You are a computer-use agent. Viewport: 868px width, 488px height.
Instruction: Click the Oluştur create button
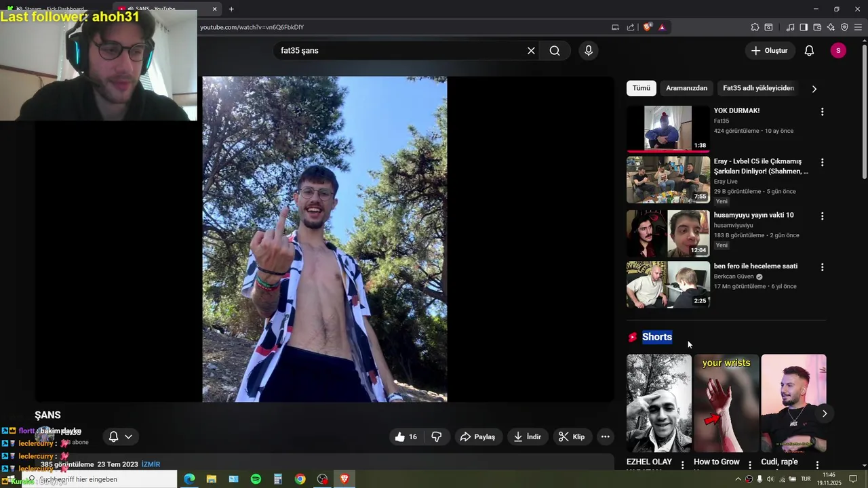770,51
